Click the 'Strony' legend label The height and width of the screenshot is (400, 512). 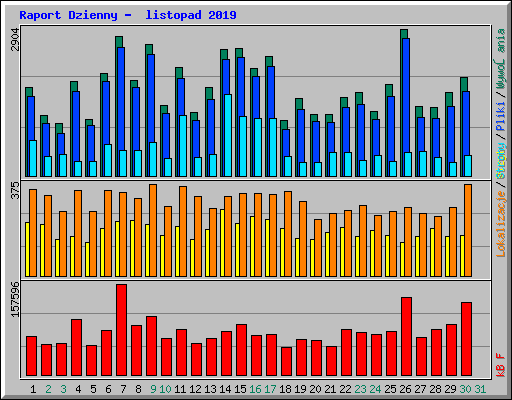[x=500, y=161]
